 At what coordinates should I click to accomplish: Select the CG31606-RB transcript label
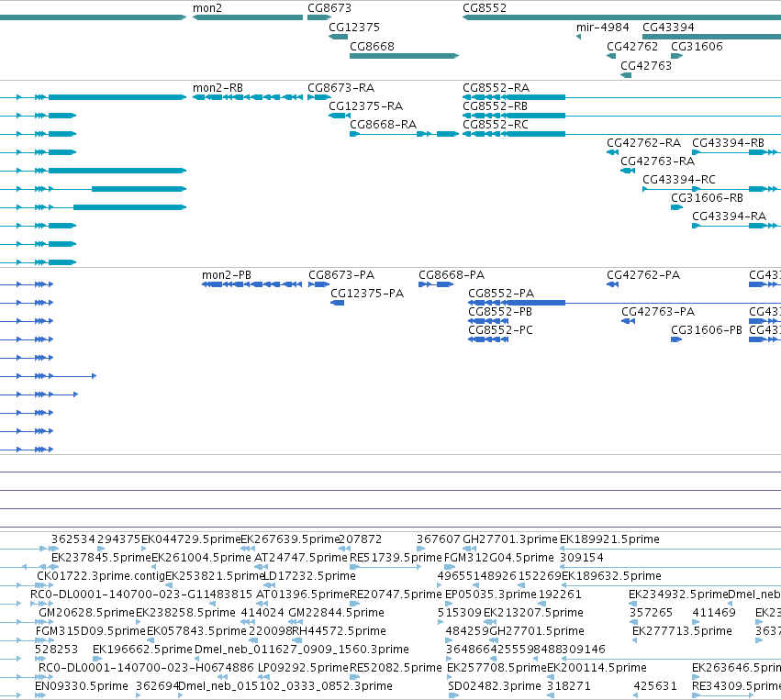click(707, 197)
